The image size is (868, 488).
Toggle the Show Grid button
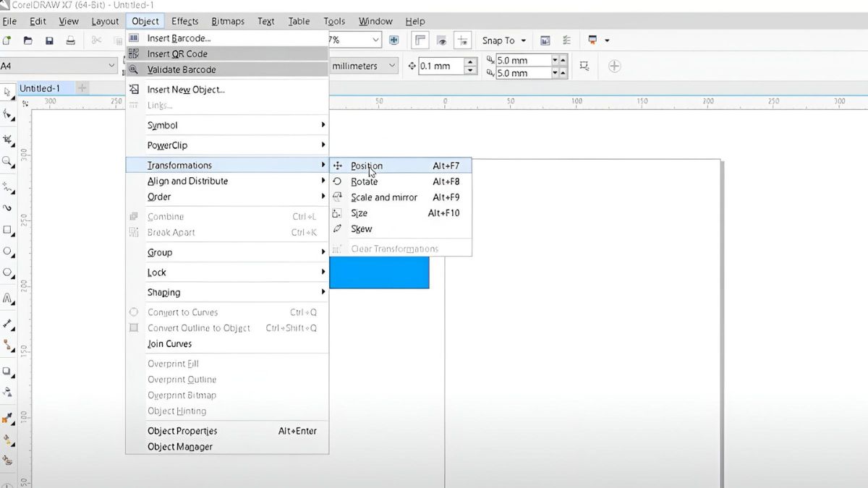click(x=442, y=40)
